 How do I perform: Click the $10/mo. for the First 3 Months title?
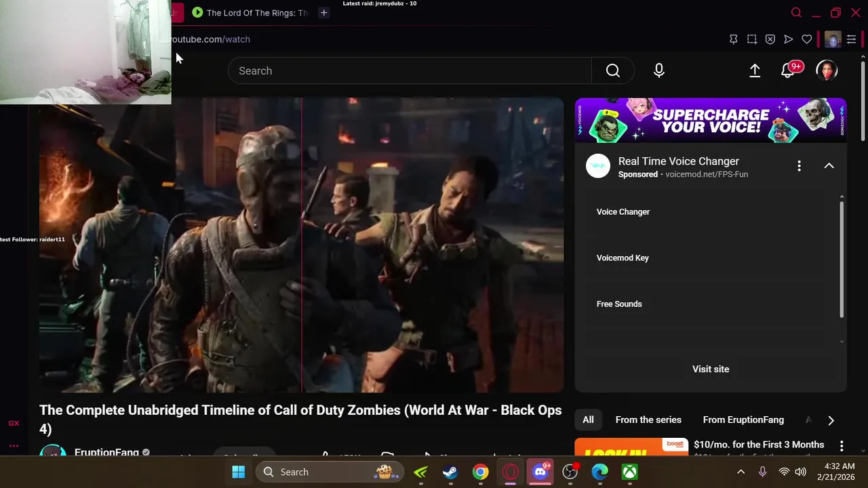click(x=759, y=445)
